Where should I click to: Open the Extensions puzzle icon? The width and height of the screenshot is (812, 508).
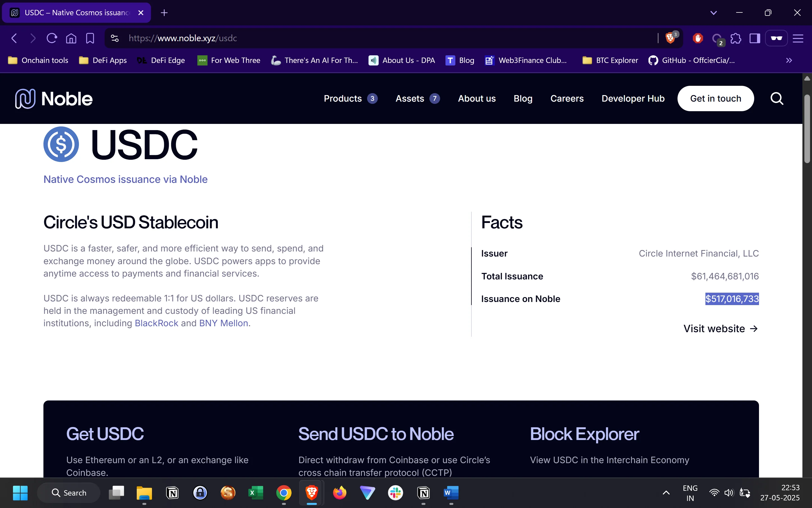pyautogui.click(x=736, y=38)
